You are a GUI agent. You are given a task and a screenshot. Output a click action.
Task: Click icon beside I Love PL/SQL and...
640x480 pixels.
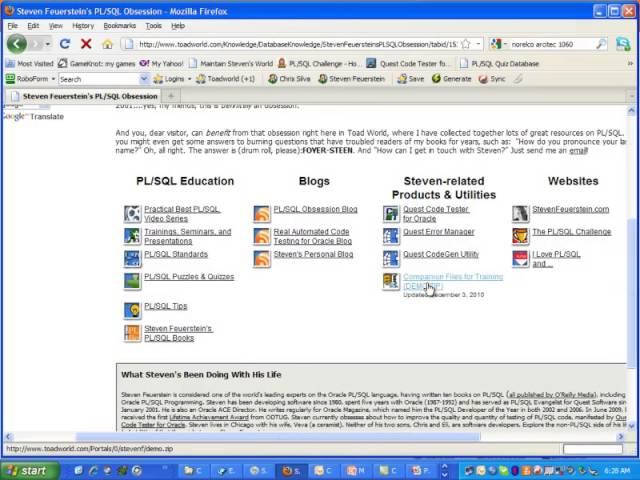coord(520,258)
